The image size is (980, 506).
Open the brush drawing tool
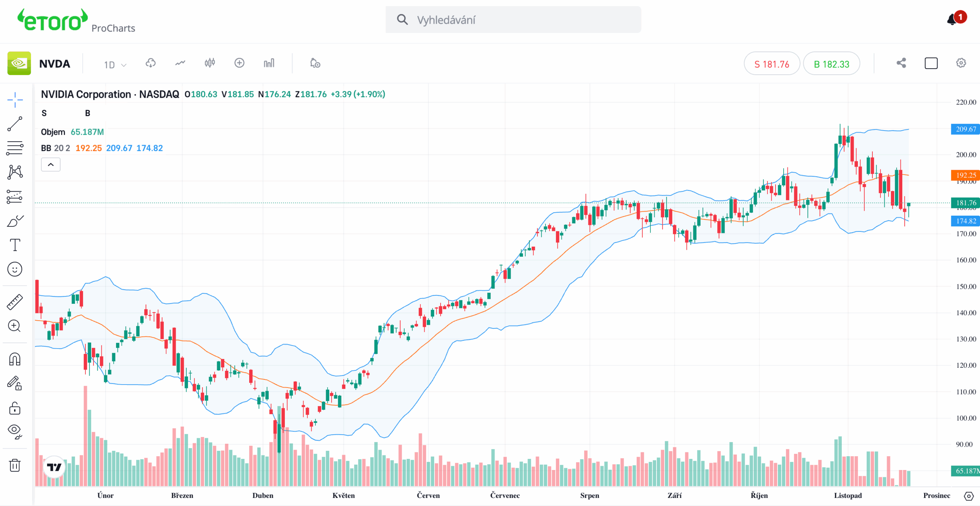(15, 221)
